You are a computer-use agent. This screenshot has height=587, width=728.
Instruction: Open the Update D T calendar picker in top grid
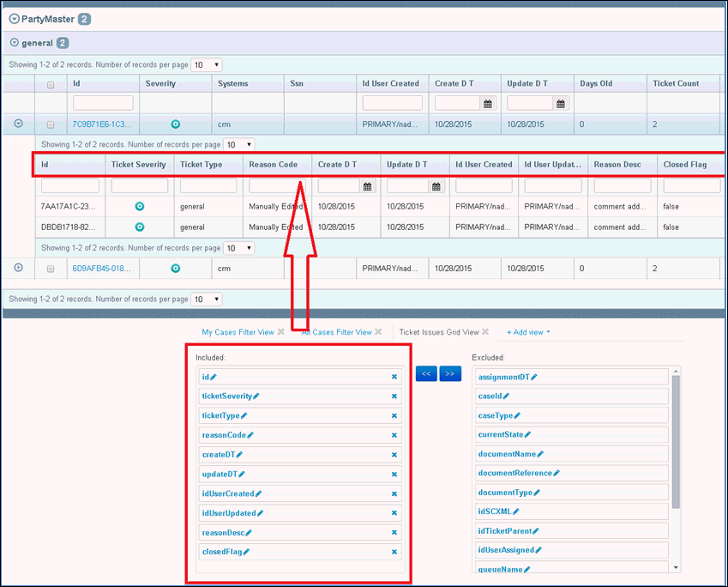point(560,104)
